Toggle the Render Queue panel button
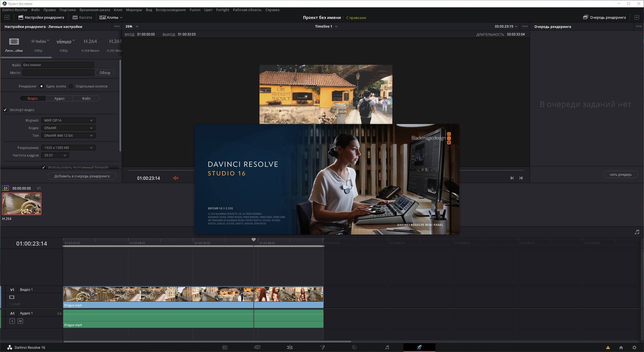Screen dimensions: 644x352 click(x=604, y=17)
